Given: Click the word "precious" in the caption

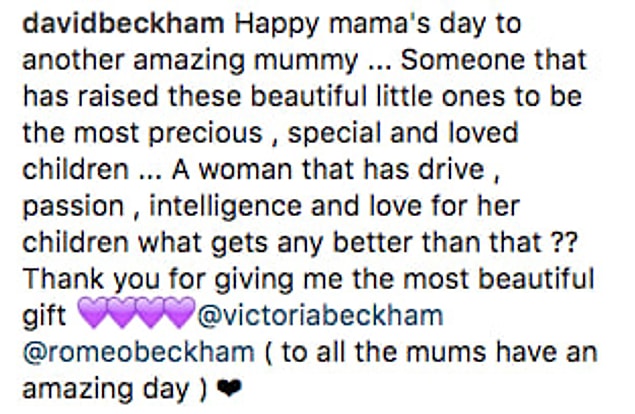Looking at the screenshot, I should 206,134.
